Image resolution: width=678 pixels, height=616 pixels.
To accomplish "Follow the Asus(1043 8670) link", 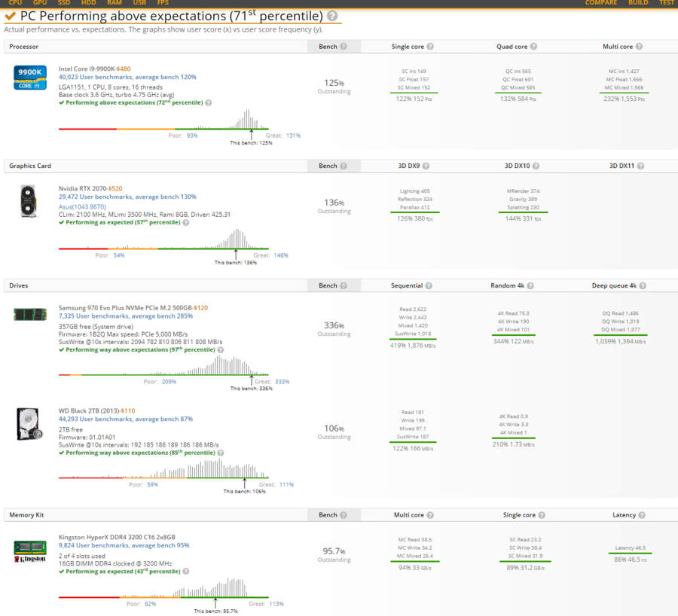I will (82, 206).
